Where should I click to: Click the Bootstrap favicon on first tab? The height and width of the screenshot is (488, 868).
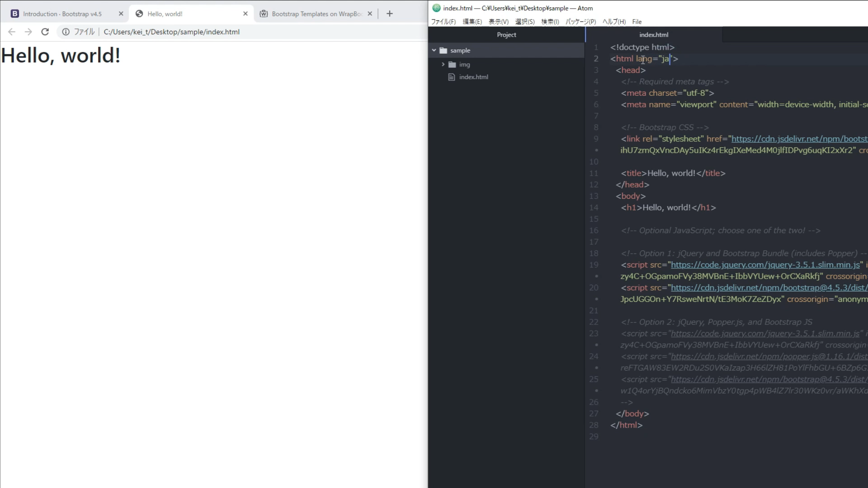click(15, 14)
